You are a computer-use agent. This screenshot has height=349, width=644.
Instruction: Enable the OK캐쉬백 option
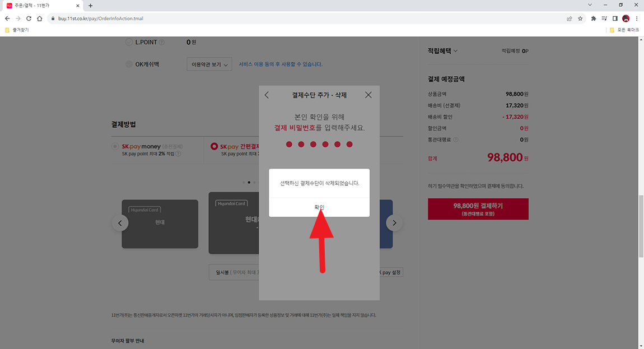[x=129, y=63]
